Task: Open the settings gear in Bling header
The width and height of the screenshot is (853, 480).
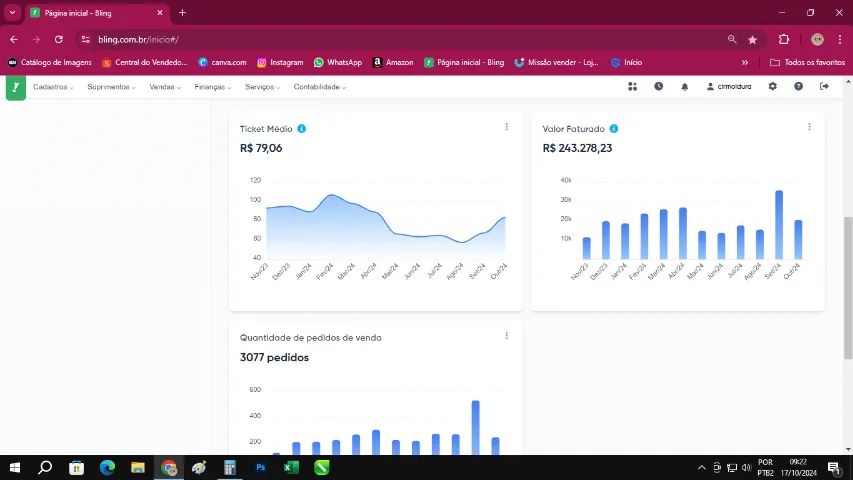Action: point(772,87)
